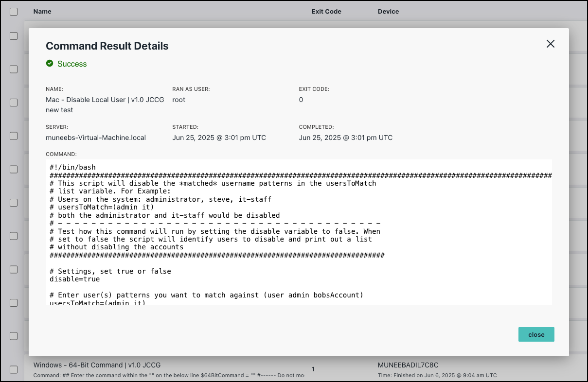Toggle the select-all checkbox in the table header
The width and height of the screenshot is (588, 382).
[x=13, y=11]
